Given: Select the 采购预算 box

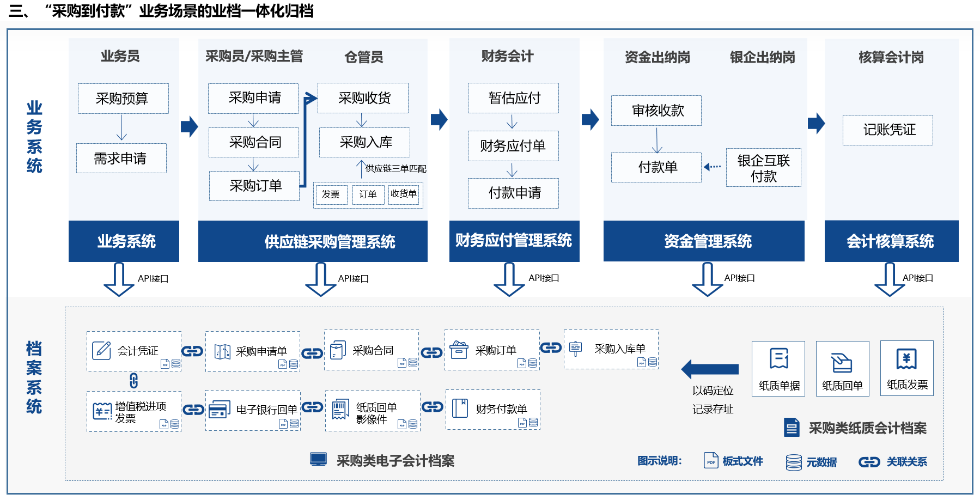Looking at the screenshot, I should (123, 99).
